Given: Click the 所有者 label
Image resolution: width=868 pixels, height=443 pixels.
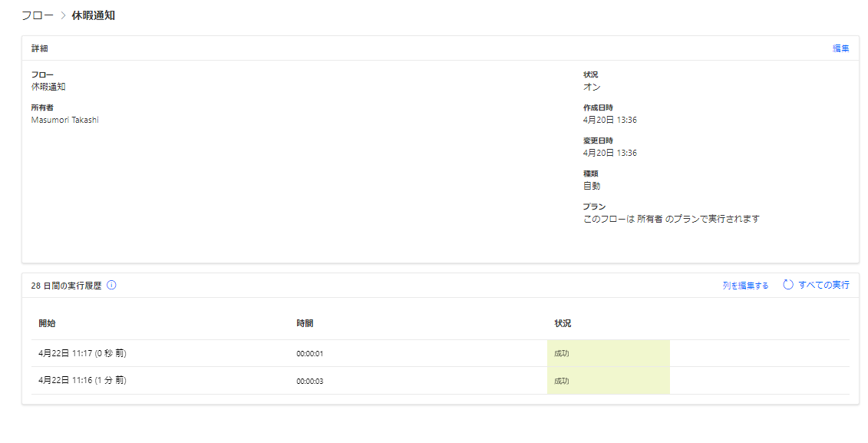Looking at the screenshot, I should coord(42,108).
